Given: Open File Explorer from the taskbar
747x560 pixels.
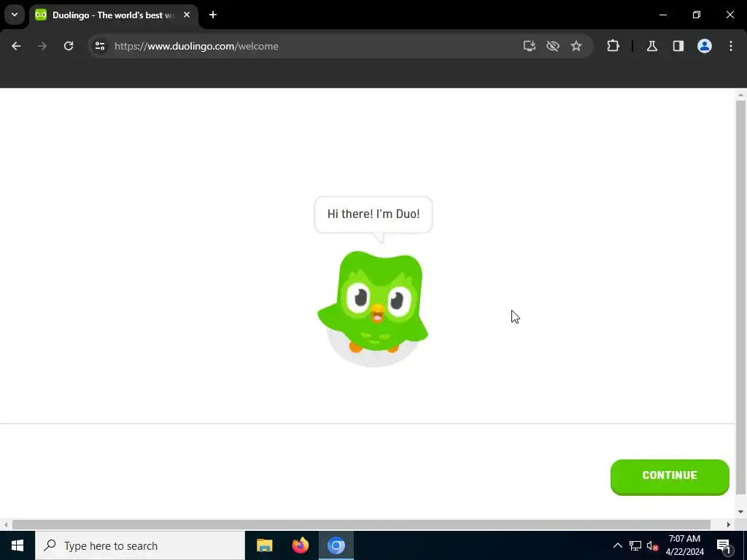Looking at the screenshot, I should (x=264, y=545).
